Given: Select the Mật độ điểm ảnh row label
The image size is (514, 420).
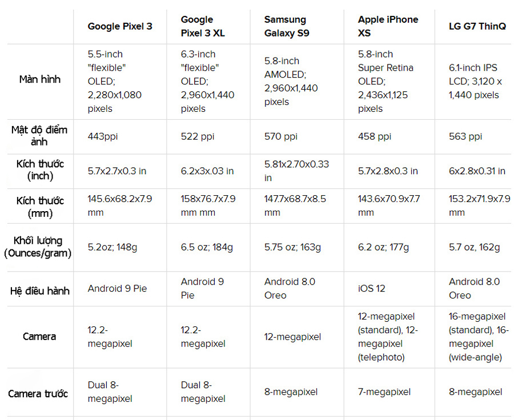Looking at the screenshot, I should pyautogui.click(x=39, y=136).
